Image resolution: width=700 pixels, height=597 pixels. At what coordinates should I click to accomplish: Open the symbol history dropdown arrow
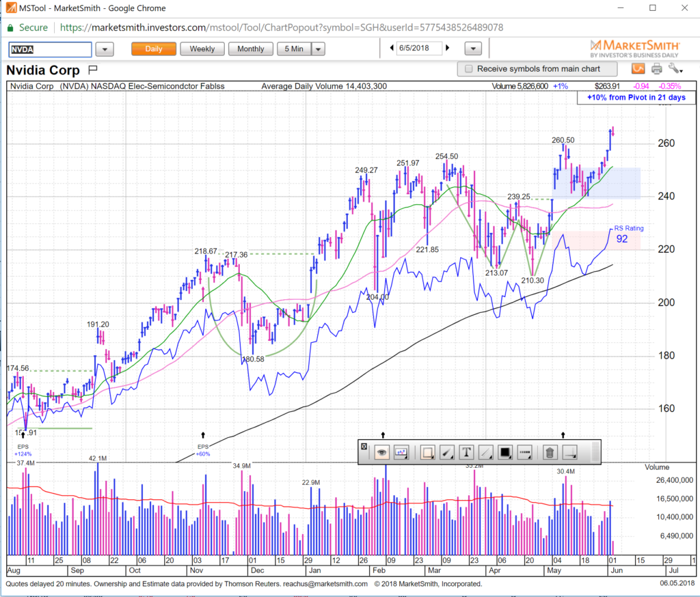pos(105,49)
